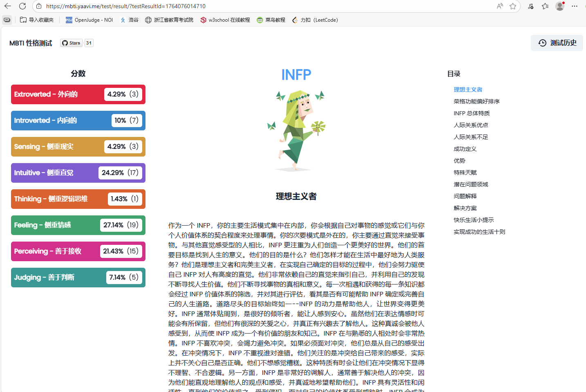Open browser settings via the ellipsis menu
Viewport: 586px width, 392px height.
(x=575, y=6)
